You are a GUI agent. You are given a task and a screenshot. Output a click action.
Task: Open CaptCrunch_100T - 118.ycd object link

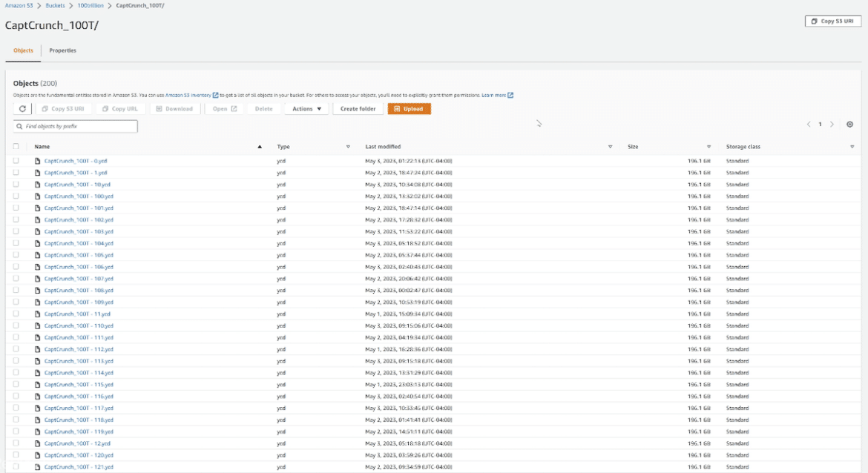pyautogui.click(x=79, y=420)
